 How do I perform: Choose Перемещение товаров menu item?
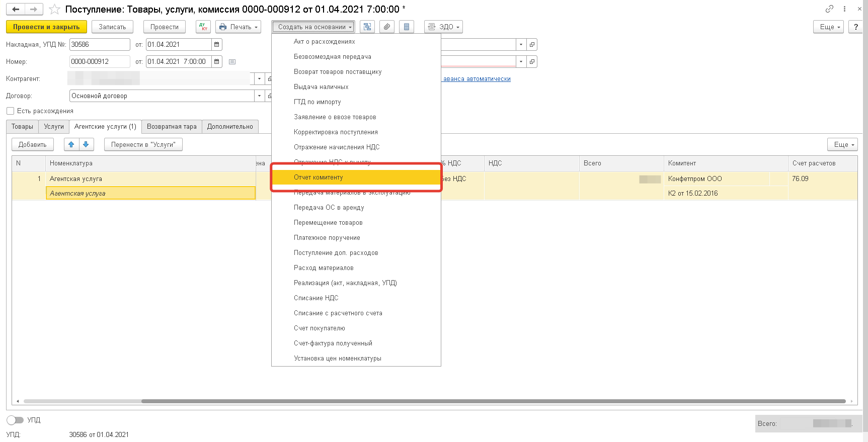356,222
